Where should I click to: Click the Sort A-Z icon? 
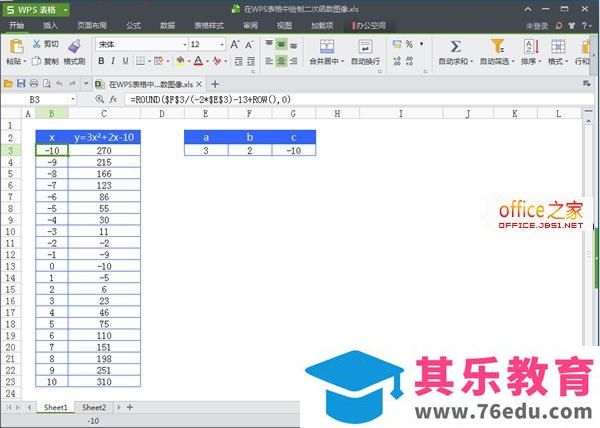531,47
